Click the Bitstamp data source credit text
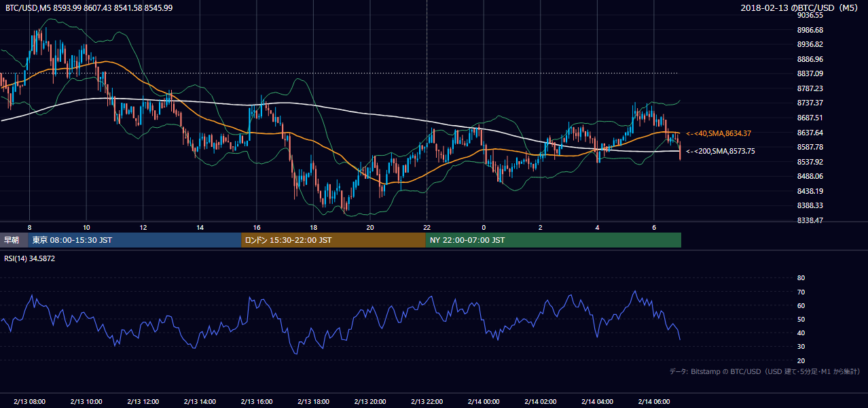The image size is (868, 408). click(x=765, y=371)
